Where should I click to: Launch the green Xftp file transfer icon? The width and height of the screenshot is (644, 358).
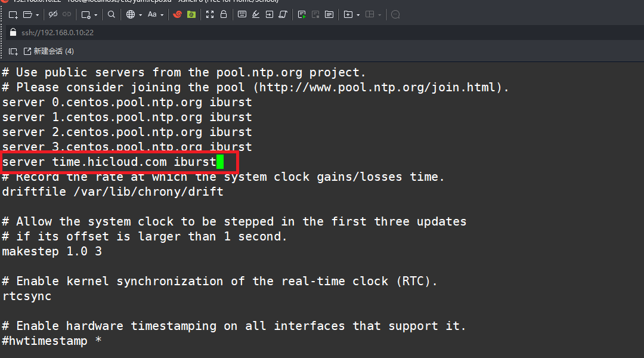pyautogui.click(x=191, y=14)
